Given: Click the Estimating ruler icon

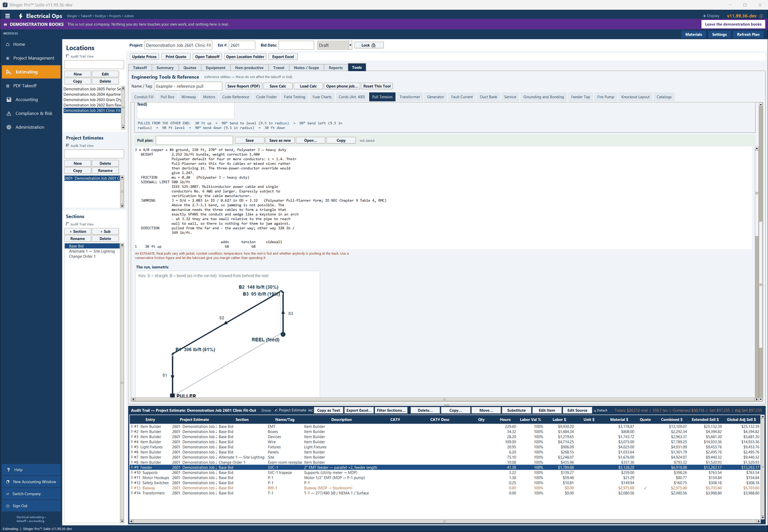Looking at the screenshot, I should click(9, 72).
